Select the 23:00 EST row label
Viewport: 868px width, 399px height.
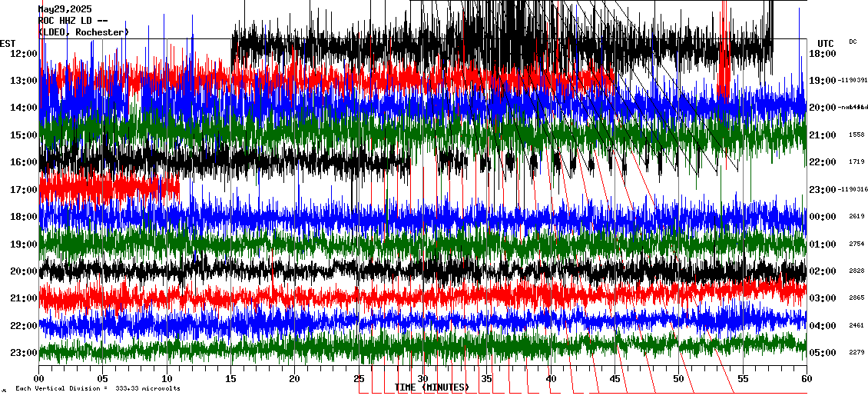coord(25,353)
